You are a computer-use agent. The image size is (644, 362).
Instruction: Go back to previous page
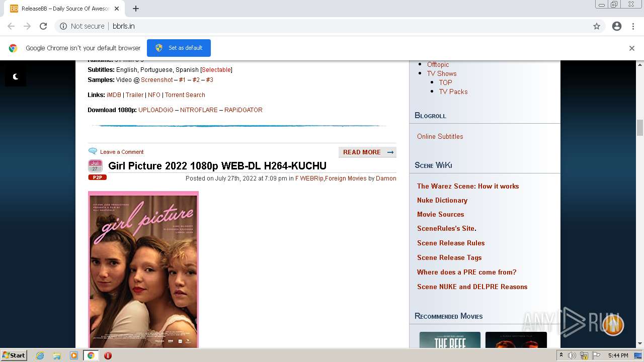point(11,26)
